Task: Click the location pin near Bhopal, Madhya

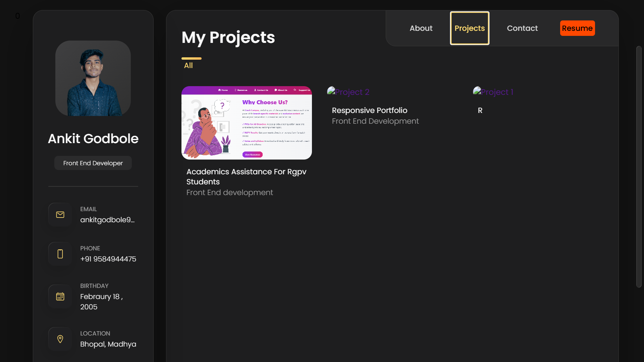Action: tap(60, 339)
